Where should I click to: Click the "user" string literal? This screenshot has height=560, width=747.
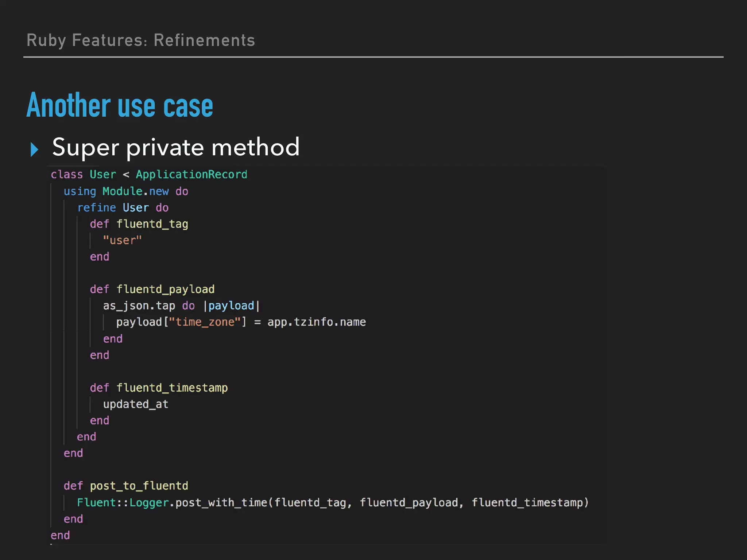click(x=122, y=240)
